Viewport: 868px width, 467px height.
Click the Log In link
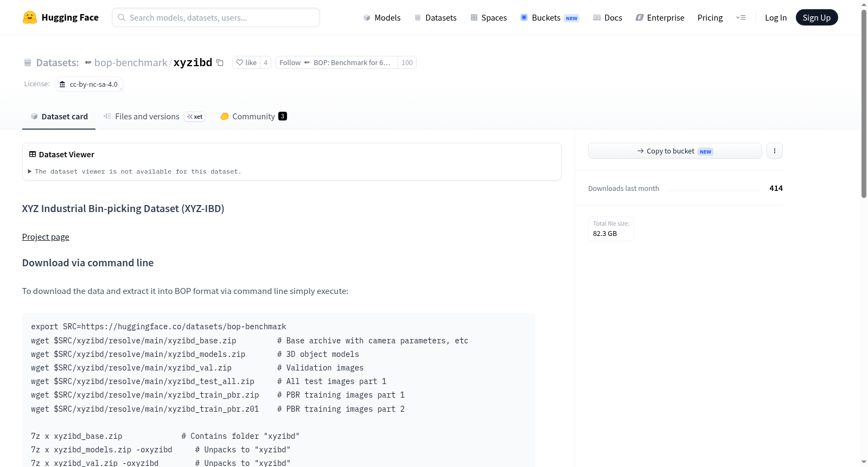pyautogui.click(x=776, y=17)
